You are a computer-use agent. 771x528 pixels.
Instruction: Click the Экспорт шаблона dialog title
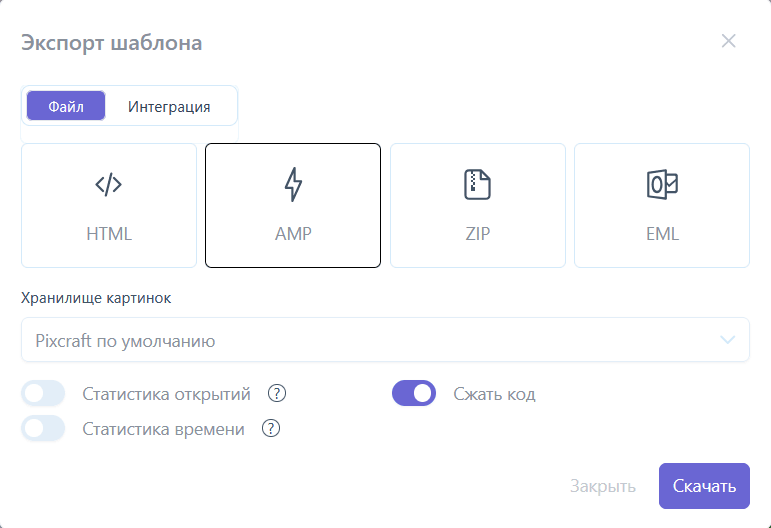112,43
